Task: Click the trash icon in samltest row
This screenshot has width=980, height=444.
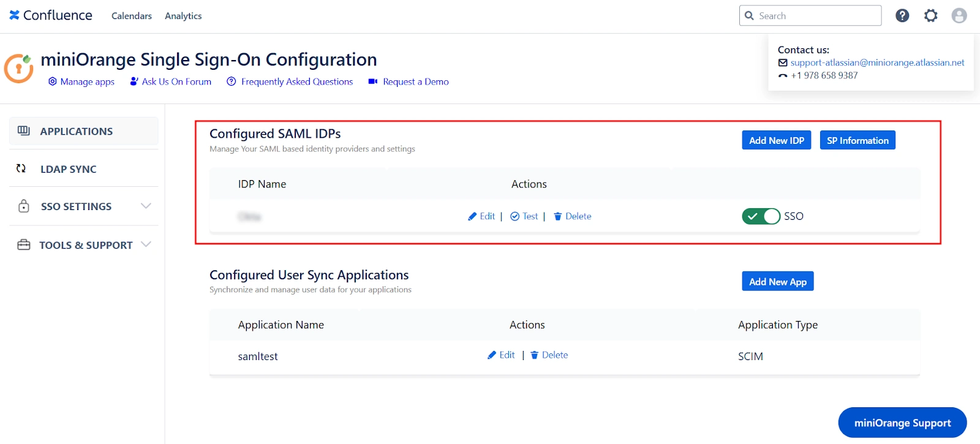Action: [534, 355]
